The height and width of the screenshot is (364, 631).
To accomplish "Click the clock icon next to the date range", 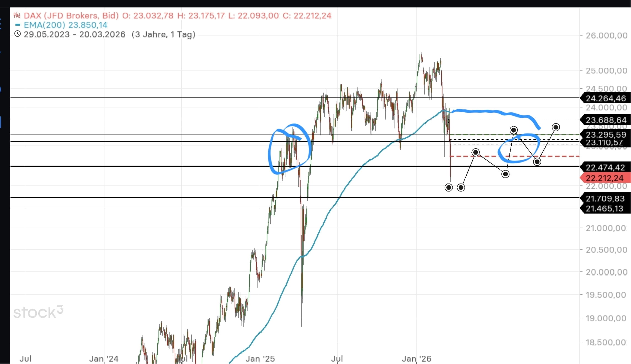I will 17,34.
